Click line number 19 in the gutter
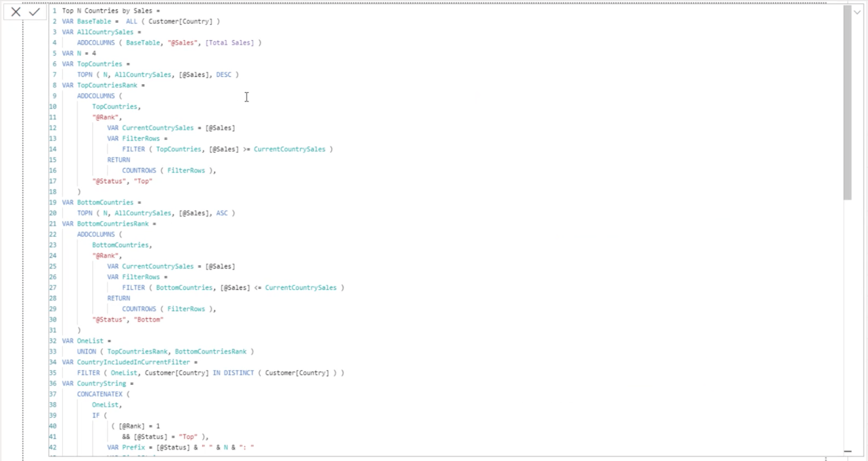Screen dimensions: 868x461 tap(53, 202)
